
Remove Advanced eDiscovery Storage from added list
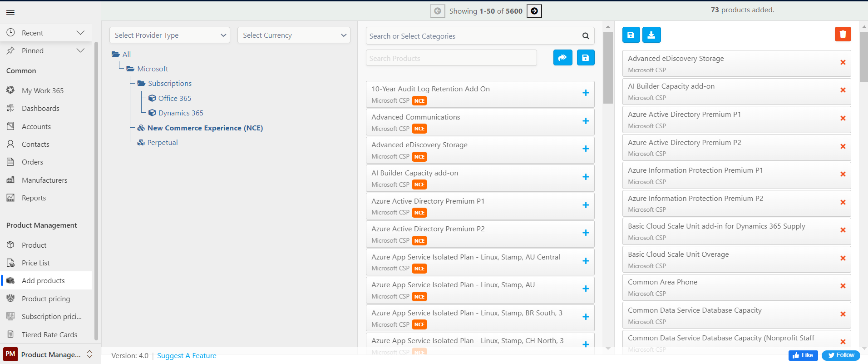tap(843, 62)
